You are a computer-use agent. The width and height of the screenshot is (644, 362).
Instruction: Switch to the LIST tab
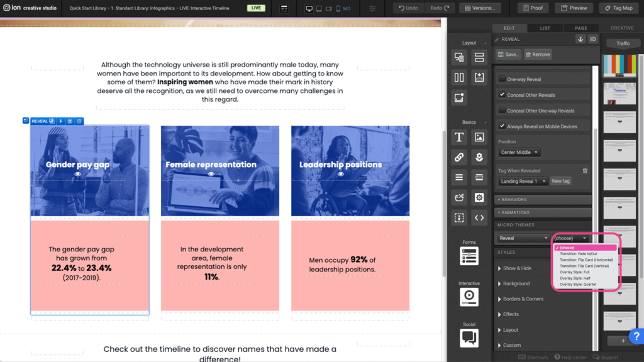pyautogui.click(x=545, y=28)
